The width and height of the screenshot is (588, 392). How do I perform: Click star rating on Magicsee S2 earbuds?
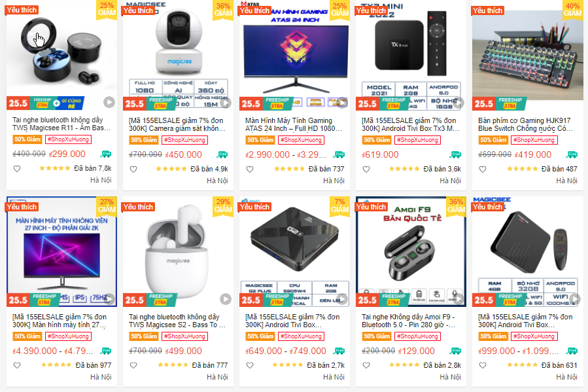pos(173,365)
